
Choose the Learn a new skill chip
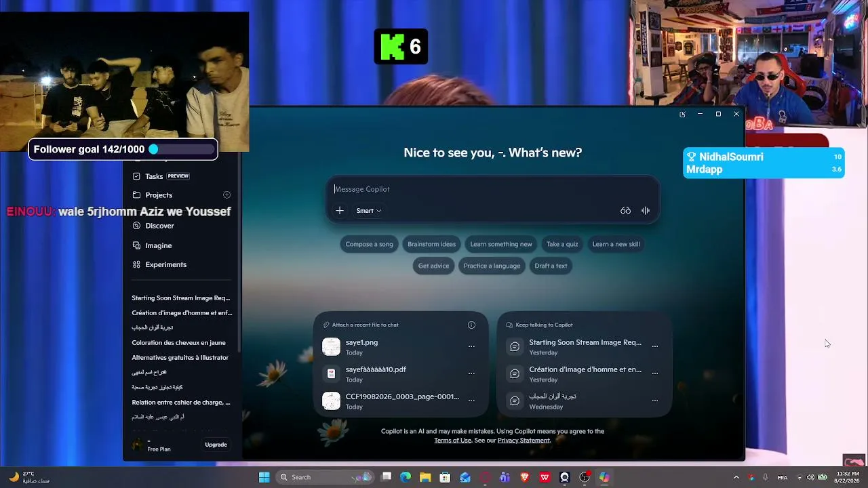point(616,244)
